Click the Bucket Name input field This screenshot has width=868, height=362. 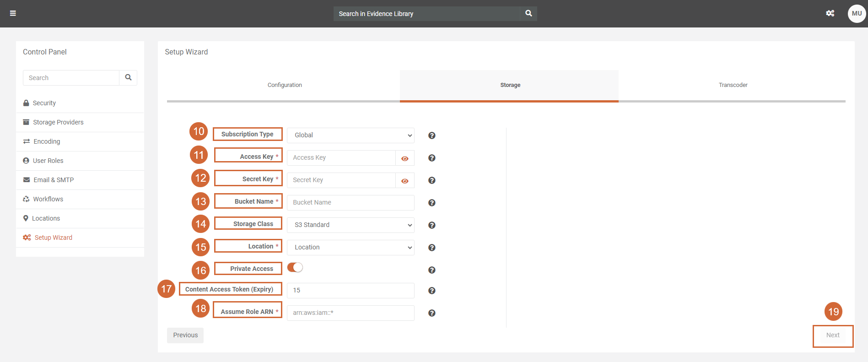tap(350, 203)
